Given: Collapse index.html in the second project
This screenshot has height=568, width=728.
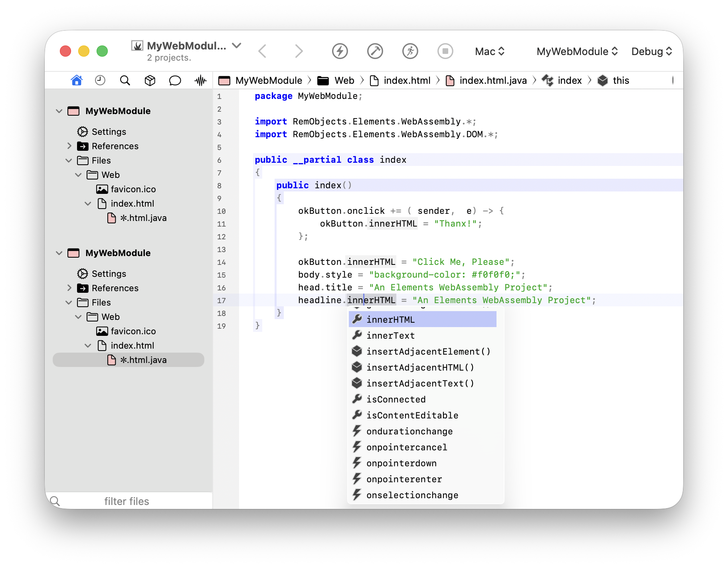Looking at the screenshot, I should pos(88,345).
